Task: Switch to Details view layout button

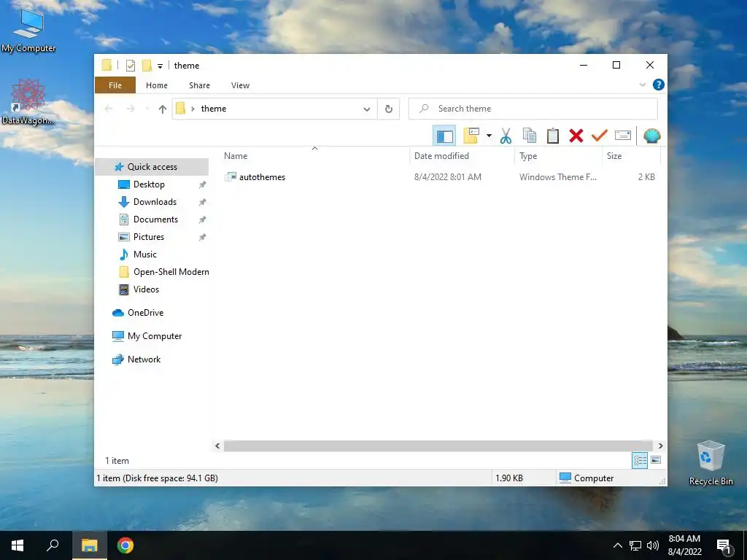Action: (x=640, y=461)
